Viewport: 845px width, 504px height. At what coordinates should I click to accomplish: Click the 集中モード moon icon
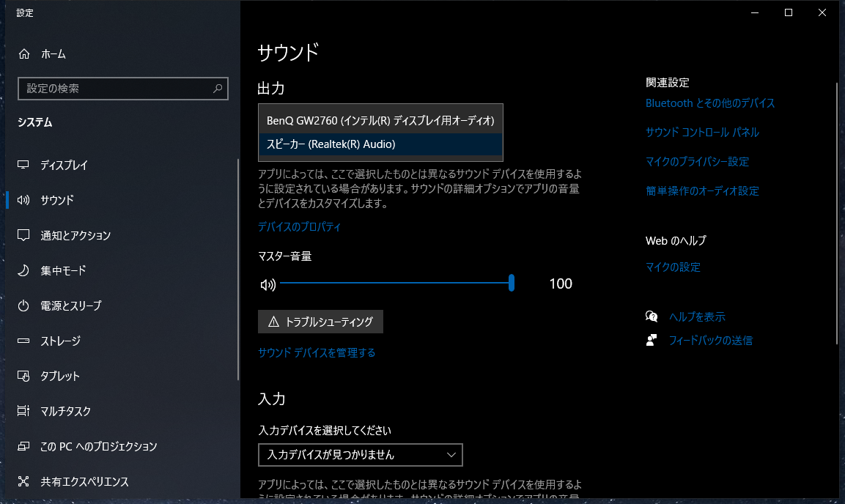[x=23, y=270]
